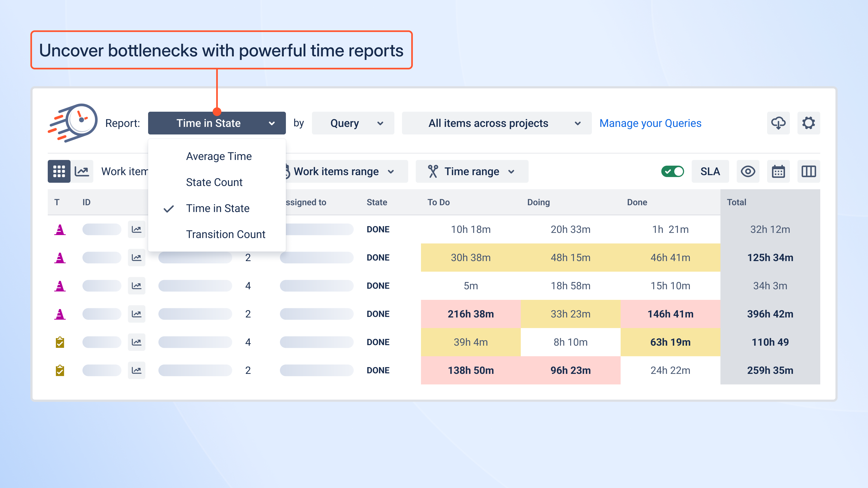Uncheck the Time in State option
868x488 pixels.
218,208
